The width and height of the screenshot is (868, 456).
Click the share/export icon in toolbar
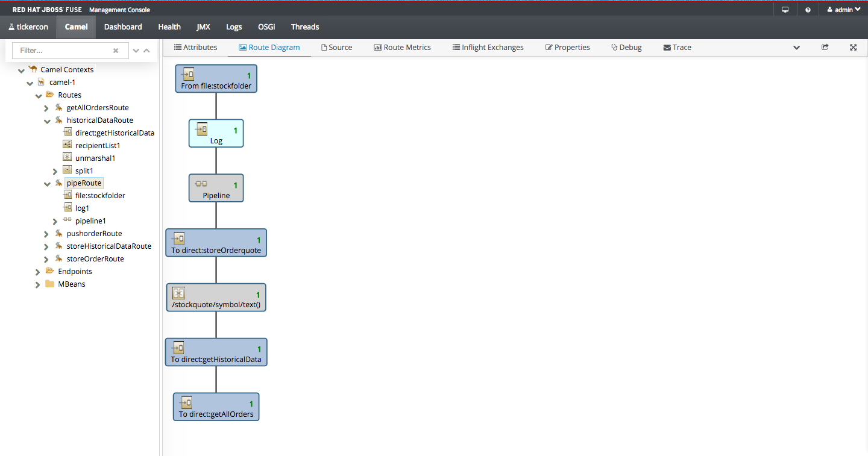point(825,47)
